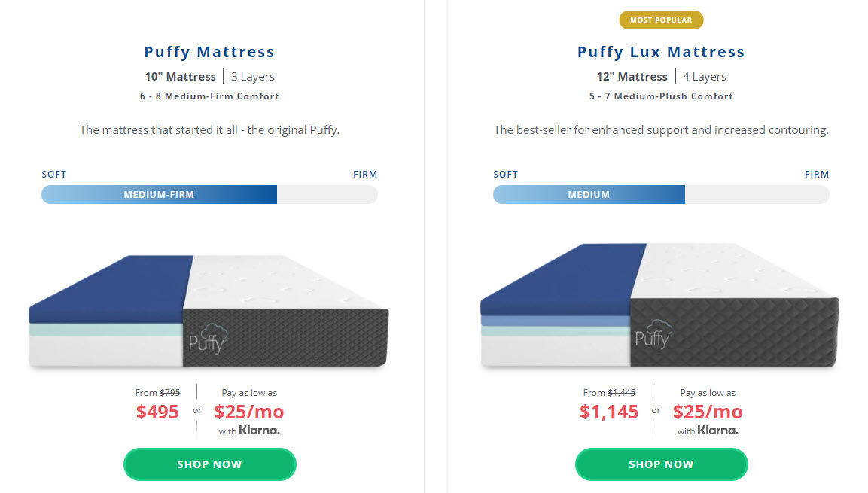Click the Puffy cloud logo on left mattress
Image resolution: width=868 pixels, height=493 pixels.
[208, 339]
